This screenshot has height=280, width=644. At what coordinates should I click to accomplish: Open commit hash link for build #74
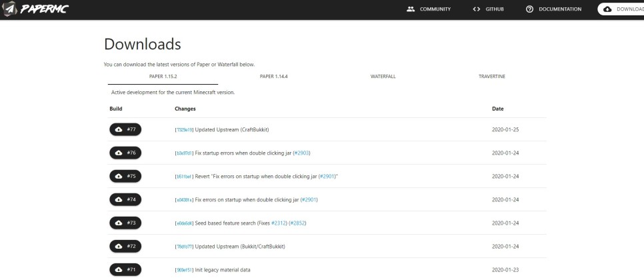[184, 200]
